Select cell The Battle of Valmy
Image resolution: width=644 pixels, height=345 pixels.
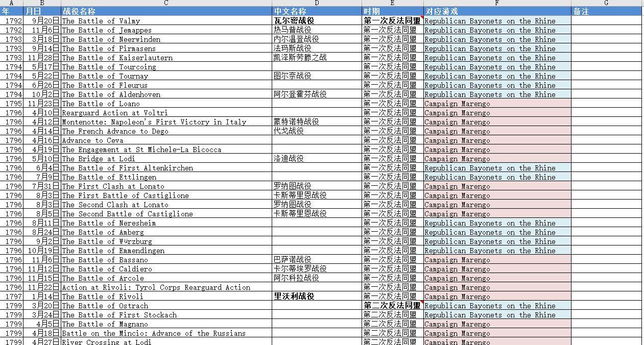click(x=166, y=21)
